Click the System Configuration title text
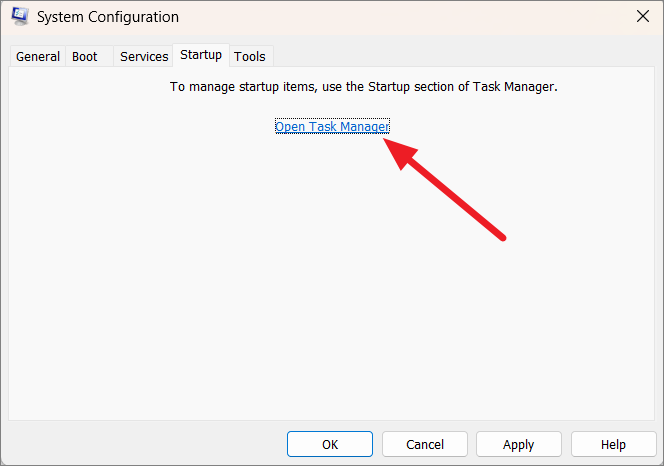Image resolution: width=664 pixels, height=466 pixels. pyautogui.click(x=108, y=17)
